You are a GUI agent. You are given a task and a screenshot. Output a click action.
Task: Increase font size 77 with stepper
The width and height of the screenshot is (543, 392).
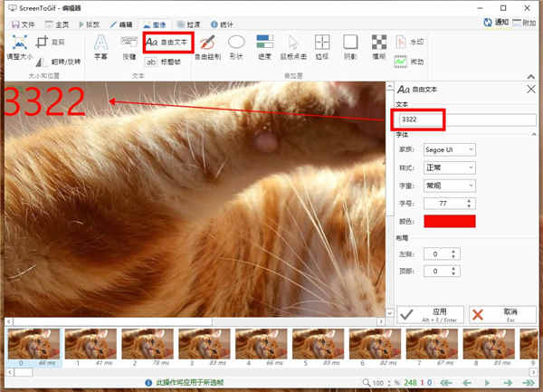pyautogui.click(x=469, y=200)
